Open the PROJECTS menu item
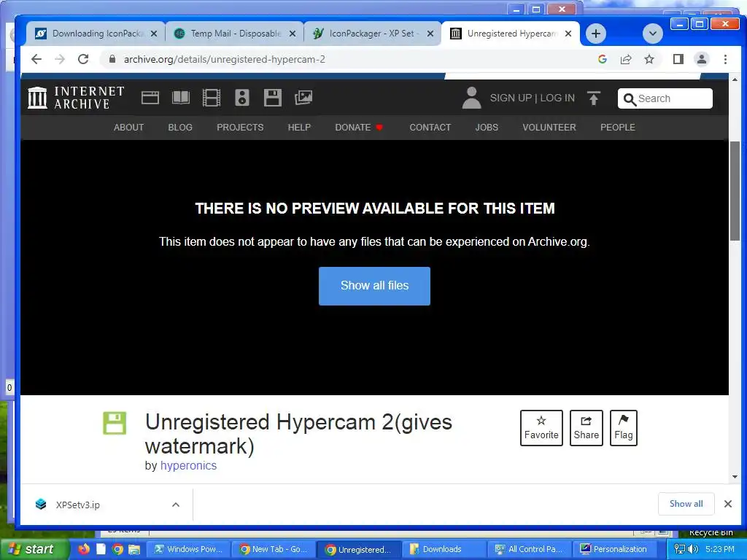 tap(240, 127)
